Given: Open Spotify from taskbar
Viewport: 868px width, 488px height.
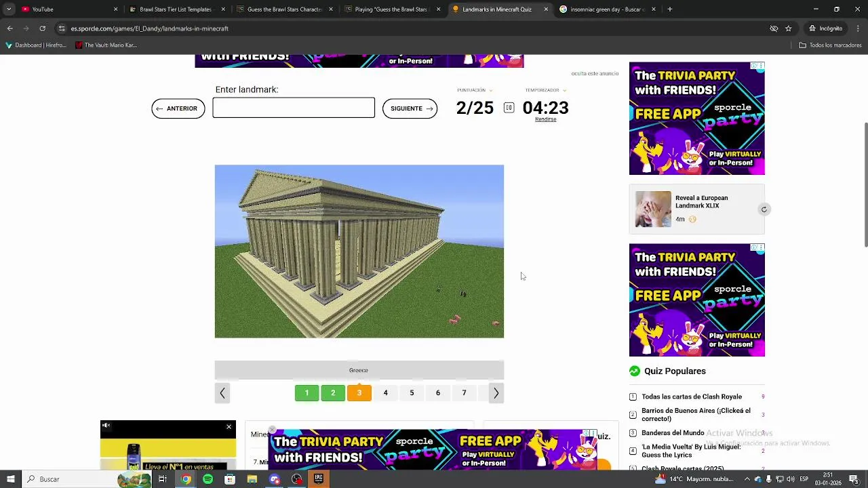Looking at the screenshot, I should click(208, 479).
